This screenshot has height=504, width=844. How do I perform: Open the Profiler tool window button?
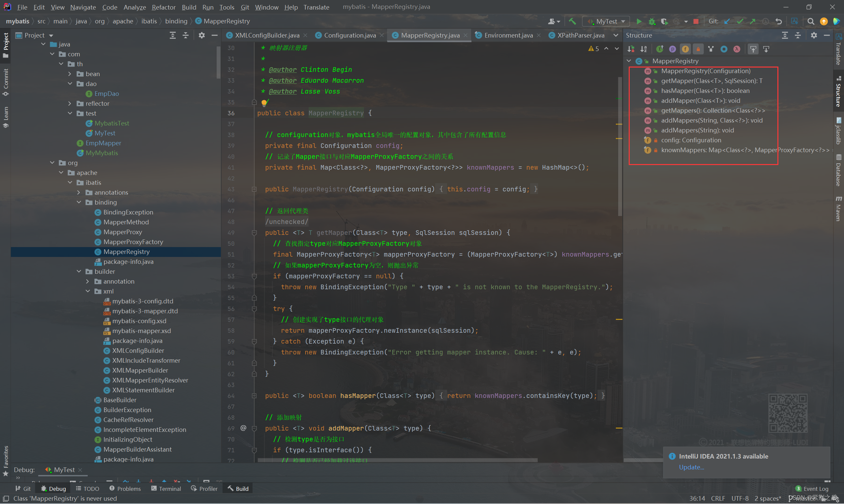click(204, 489)
